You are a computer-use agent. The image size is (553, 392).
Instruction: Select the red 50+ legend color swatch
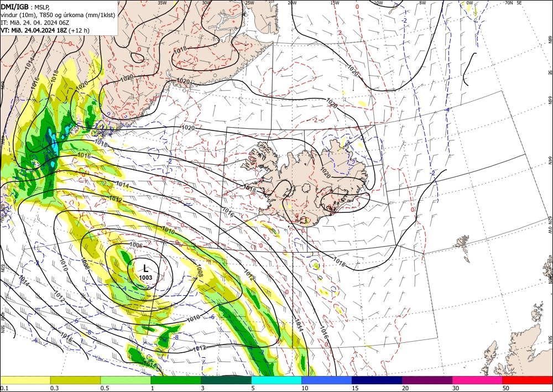click(x=528, y=380)
